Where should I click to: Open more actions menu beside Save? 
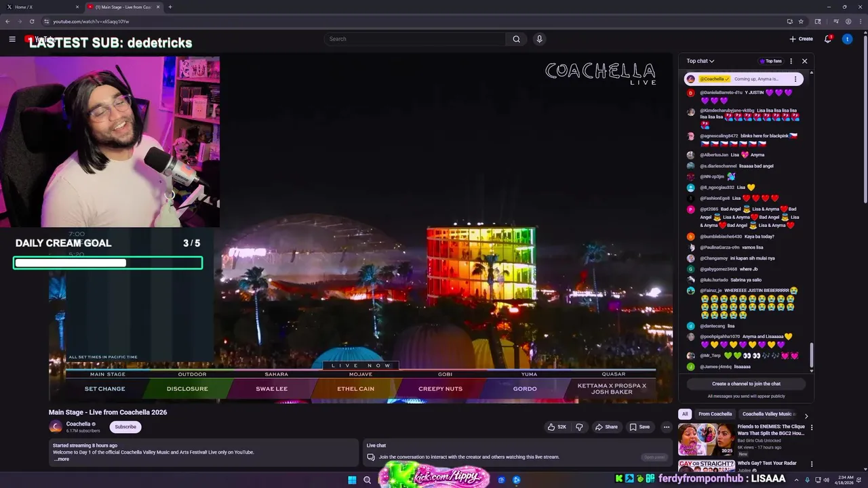pos(667,427)
